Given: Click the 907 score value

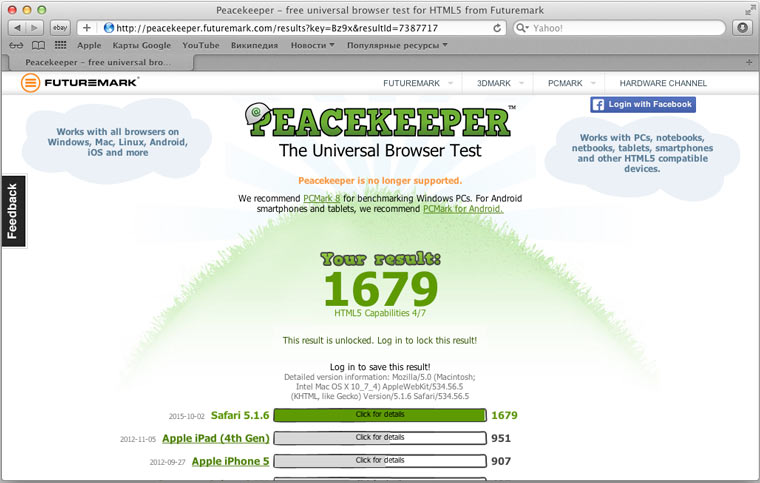Looking at the screenshot, I should [501, 461].
